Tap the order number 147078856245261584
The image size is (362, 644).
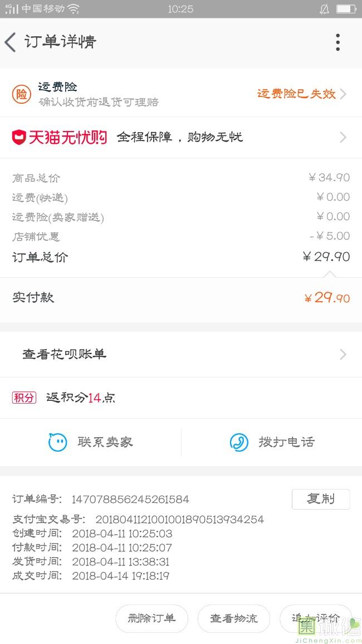130,499
